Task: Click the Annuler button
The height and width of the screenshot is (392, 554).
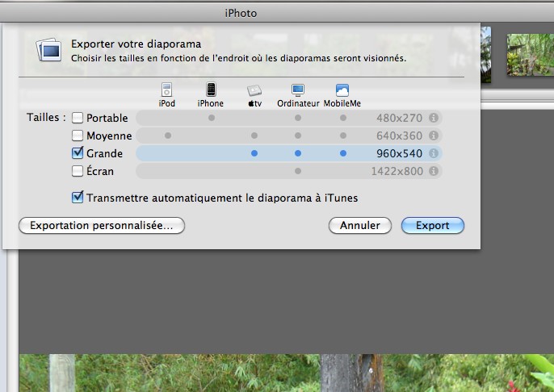Action: (x=360, y=226)
